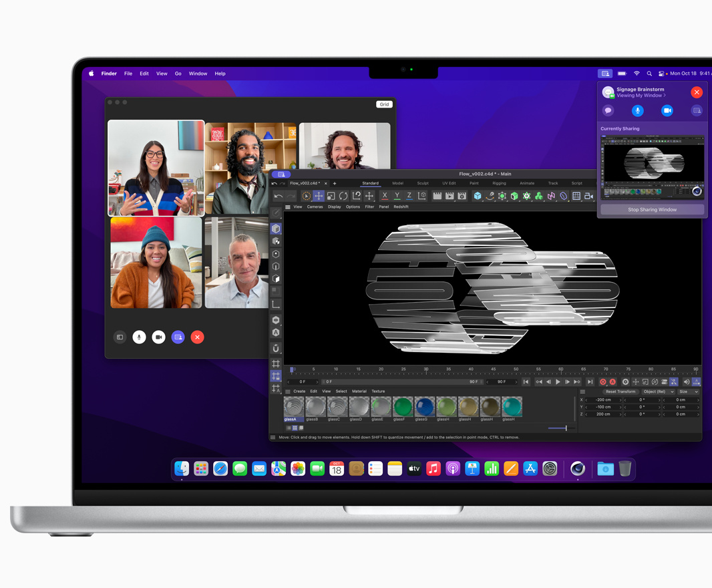This screenshot has width=712, height=588.
Task: Select the Rotate tool in the toolbar
Action: (x=343, y=196)
